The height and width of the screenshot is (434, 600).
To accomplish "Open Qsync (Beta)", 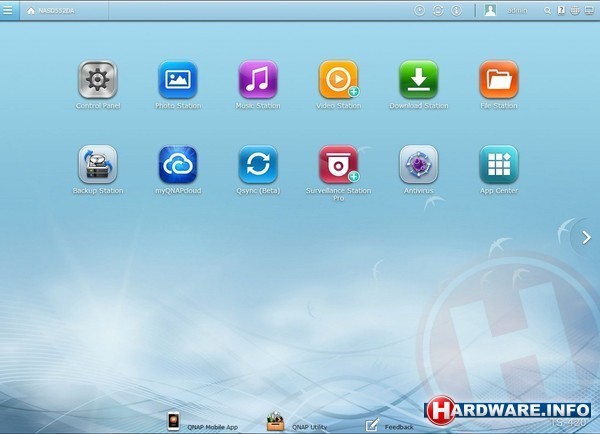I will (258, 164).
